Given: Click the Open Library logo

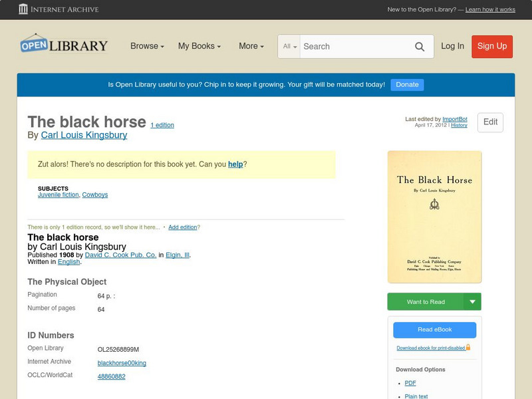Looking at the screenshot, I should tap(63, 45).
